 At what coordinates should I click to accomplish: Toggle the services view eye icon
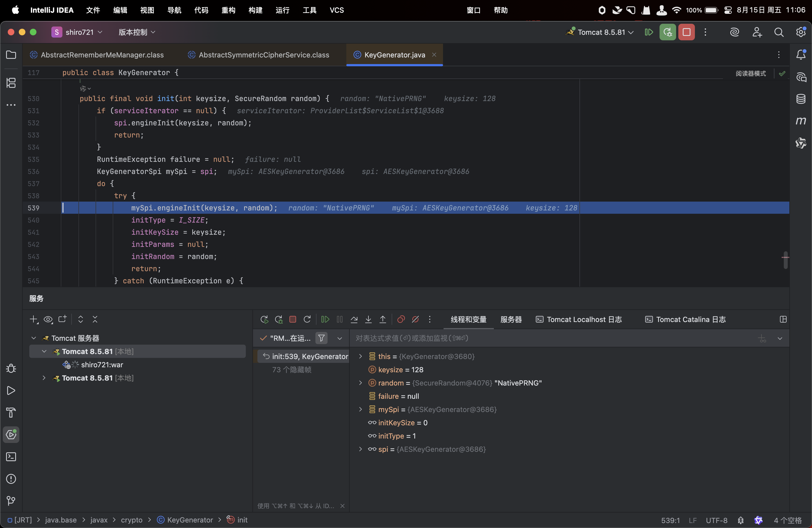(48, 319)
